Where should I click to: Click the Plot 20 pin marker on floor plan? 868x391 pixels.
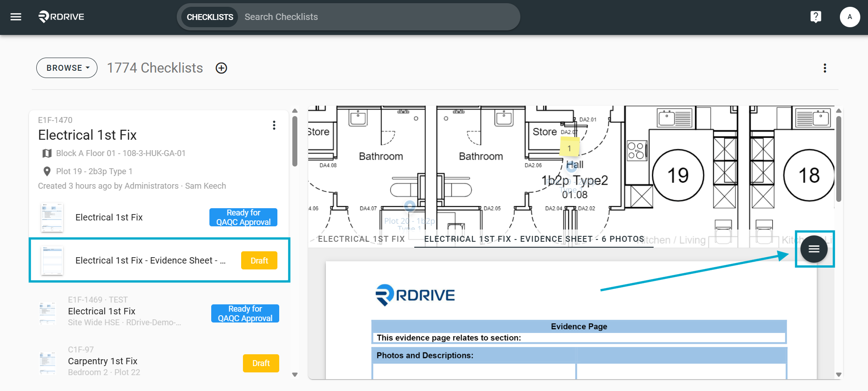pyautogui.click(x=410, y=206)
